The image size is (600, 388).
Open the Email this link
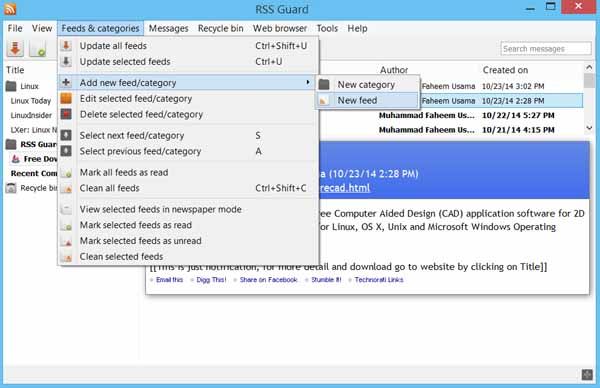(170, 280)
